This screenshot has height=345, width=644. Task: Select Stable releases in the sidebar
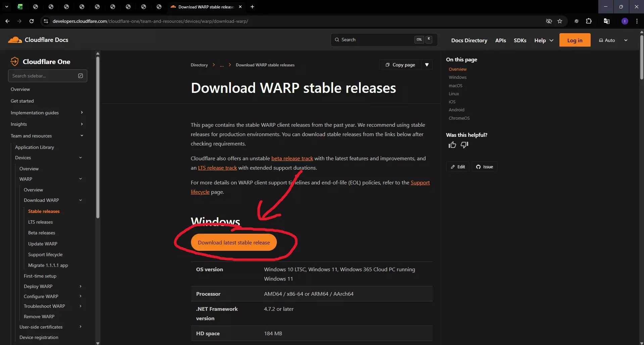[x=44, y=211]
